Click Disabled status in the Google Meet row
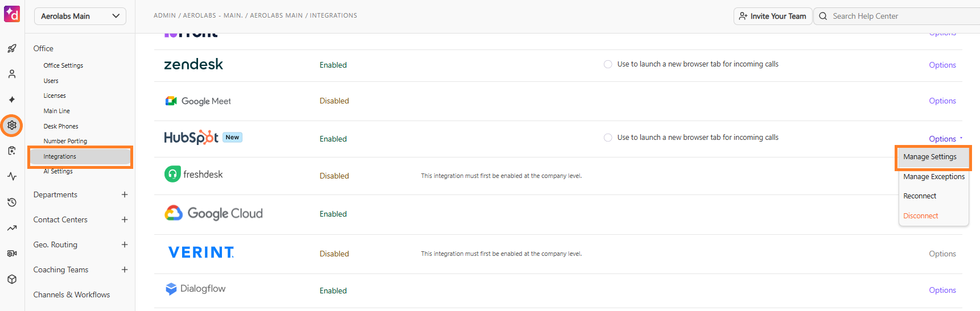The image size is (980, 311). click(334, 101)
